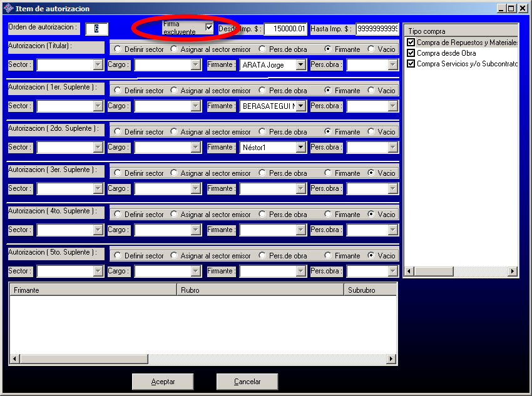Image resolution: width=532 pixels, height=396 pixels.
Task: Toggle the Firma excluyente checkbox
Action: click(209, 27)
